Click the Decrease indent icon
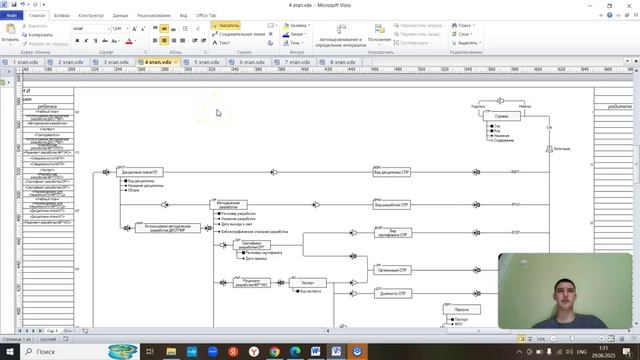 pyautogui.click(x=195, y=41)
